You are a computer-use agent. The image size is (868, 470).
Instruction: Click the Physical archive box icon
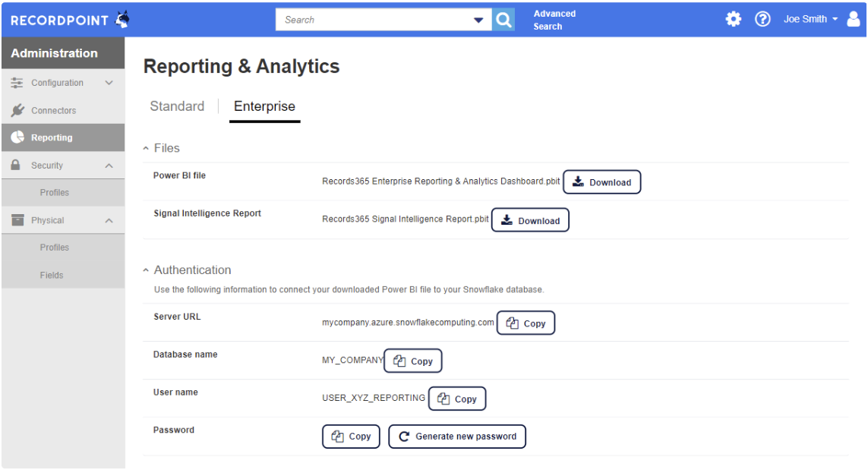[x=17, y=220]
